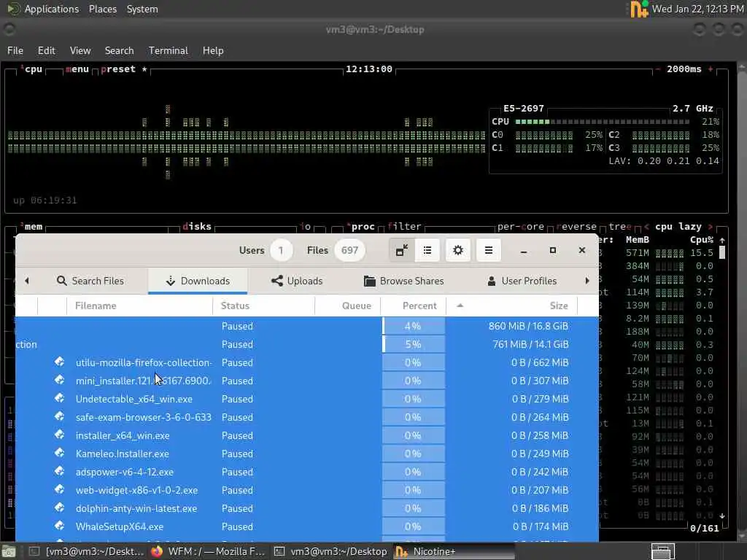Click file icon of utilu-mozilla-firefox-collection row

(x=59, y=362)
